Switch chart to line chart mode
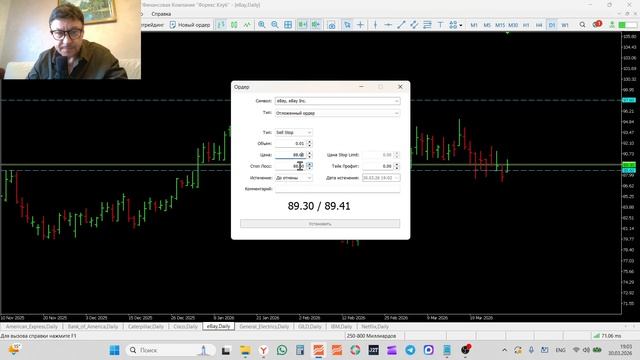 tap(247, 25)
